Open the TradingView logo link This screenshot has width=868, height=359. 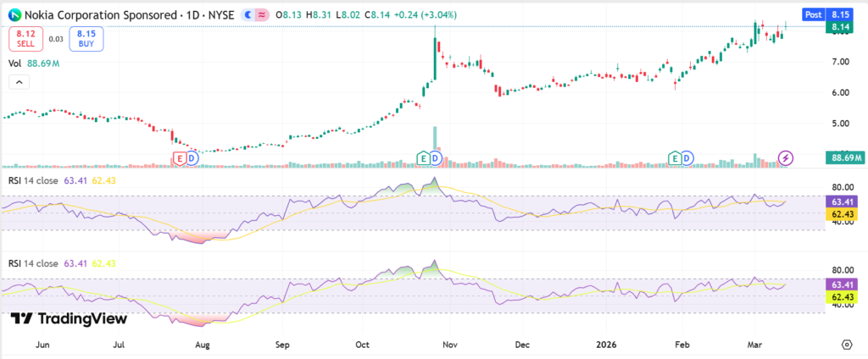point(70,319)
